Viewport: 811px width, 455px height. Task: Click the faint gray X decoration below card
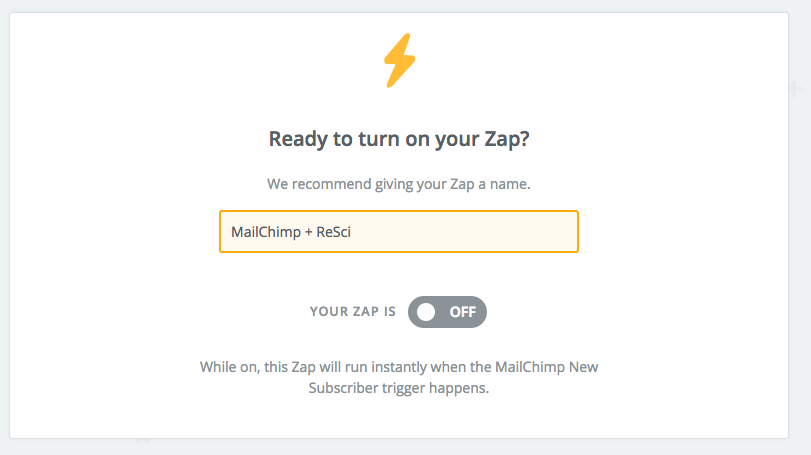coord(143,440)
